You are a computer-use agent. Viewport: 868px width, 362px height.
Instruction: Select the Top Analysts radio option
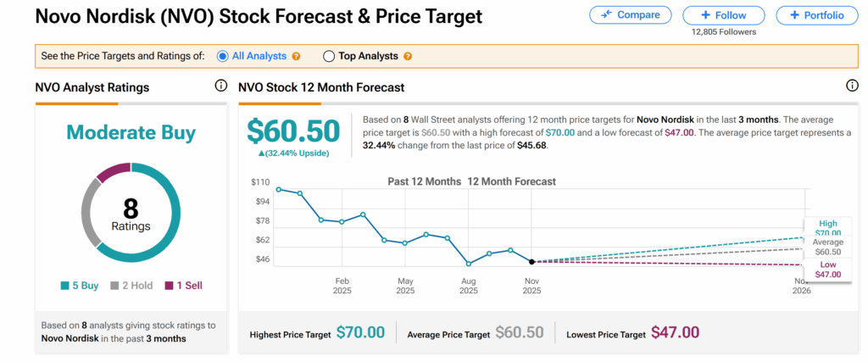pyautogui.click(x=329, y=56)
